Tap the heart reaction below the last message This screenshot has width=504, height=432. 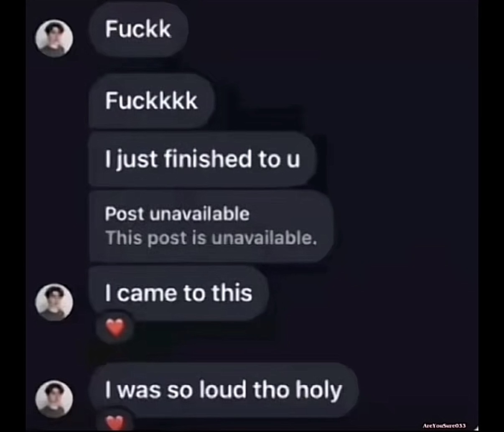pos(115,423)
